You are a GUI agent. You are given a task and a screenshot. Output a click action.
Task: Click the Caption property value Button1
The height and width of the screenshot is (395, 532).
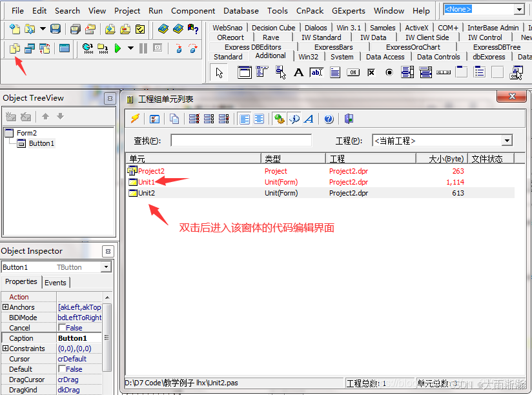pos(79,338)
